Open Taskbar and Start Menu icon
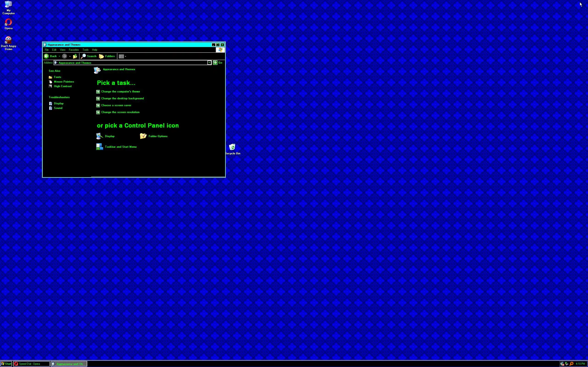588x367 pixels. click(x=99, y=147)
